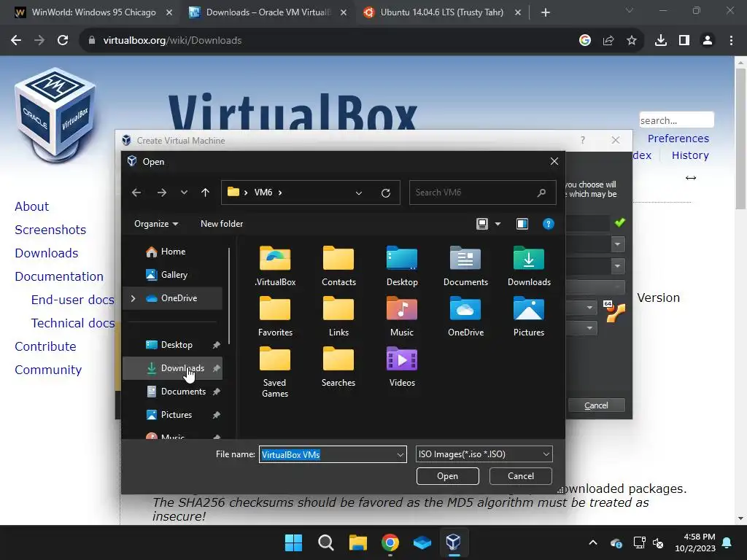Click New folder button
The image size is (747, 560).
pos(222,224)
